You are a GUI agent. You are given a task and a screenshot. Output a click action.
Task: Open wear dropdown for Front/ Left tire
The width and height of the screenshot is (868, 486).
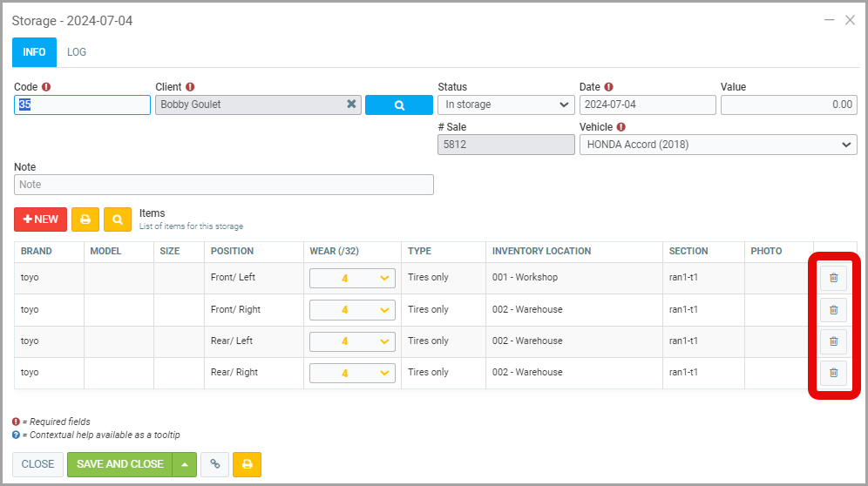[352, 278]
